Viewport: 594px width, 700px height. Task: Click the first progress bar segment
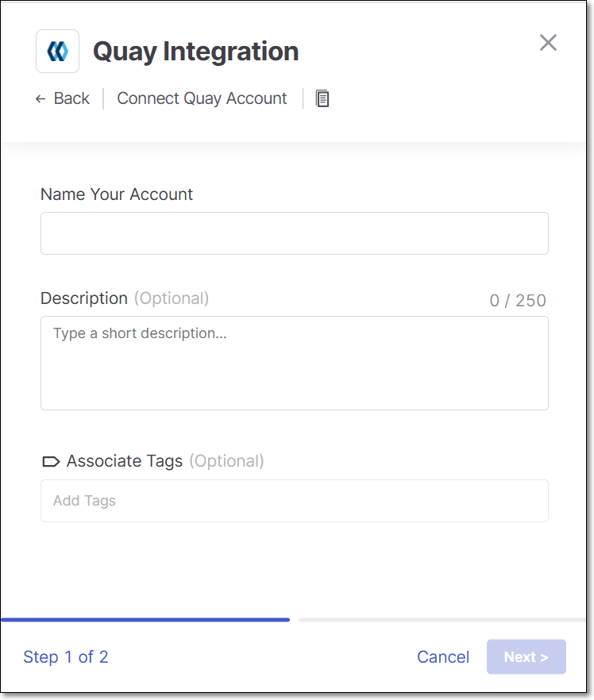pos(145,620)
